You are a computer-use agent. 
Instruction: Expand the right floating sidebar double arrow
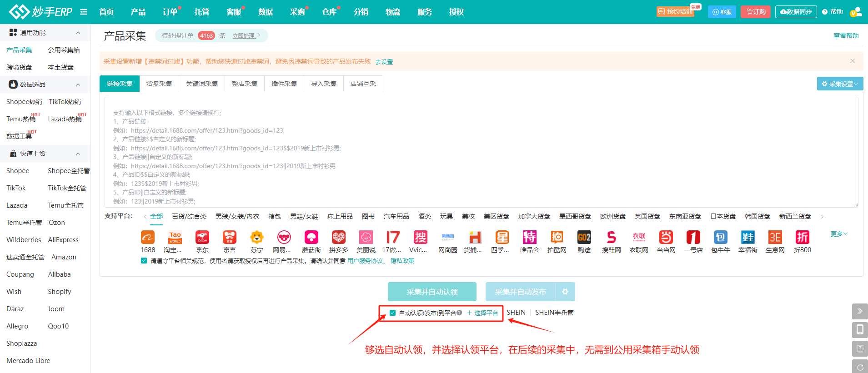(860, 311)
